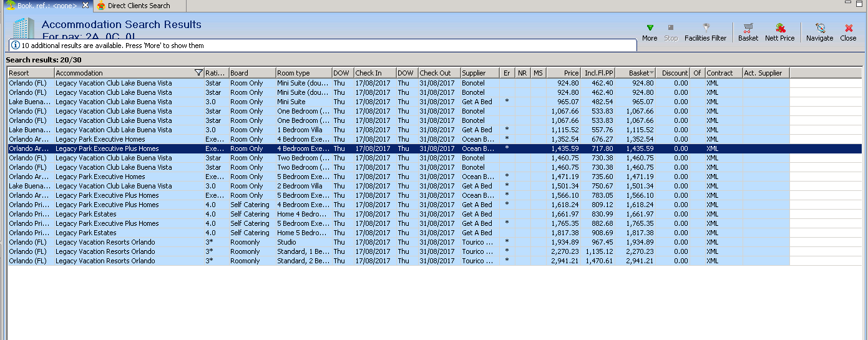Select the 2 Bedroom Villa row
868x340 pixels.
pos(434,186)
